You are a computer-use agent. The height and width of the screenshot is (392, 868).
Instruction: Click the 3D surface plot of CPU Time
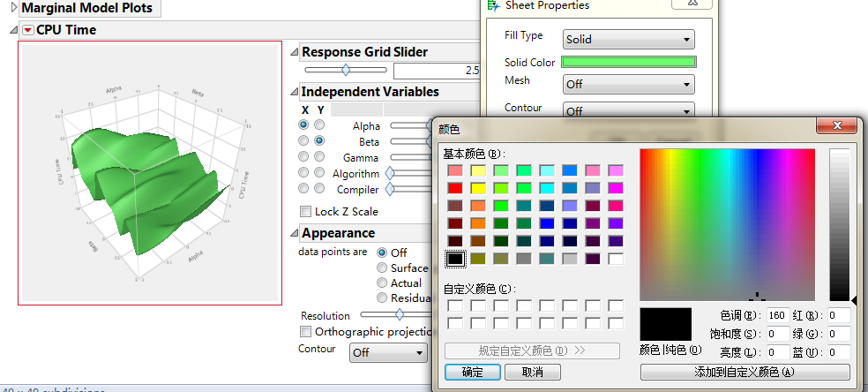pos(149,173)
